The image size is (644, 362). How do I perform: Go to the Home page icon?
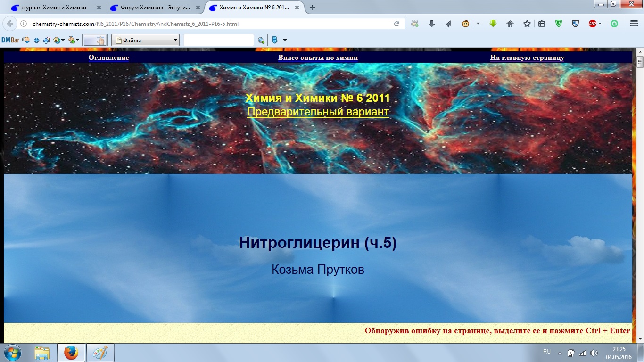[x=510, y=24]
